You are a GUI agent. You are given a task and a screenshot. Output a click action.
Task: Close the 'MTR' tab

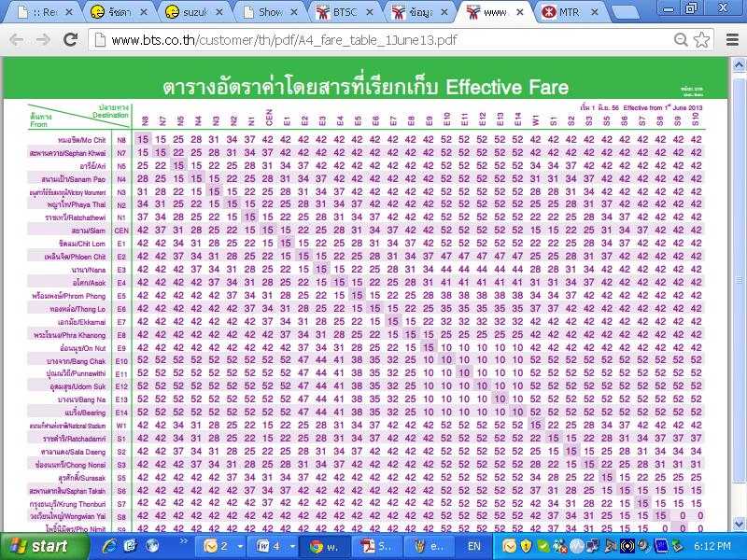pyautogui.click(x=595, y=12)
